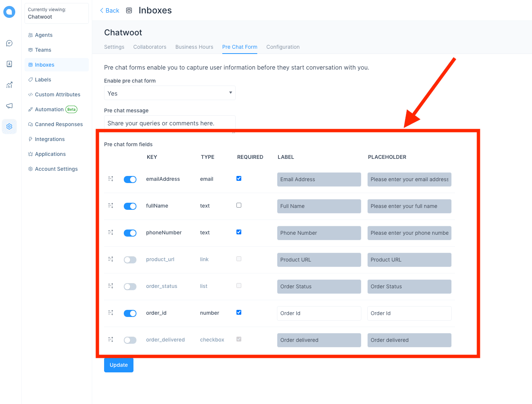532x404 pixels.
Task: Click the order_id row reorder handle
Action: click(110, 313)
